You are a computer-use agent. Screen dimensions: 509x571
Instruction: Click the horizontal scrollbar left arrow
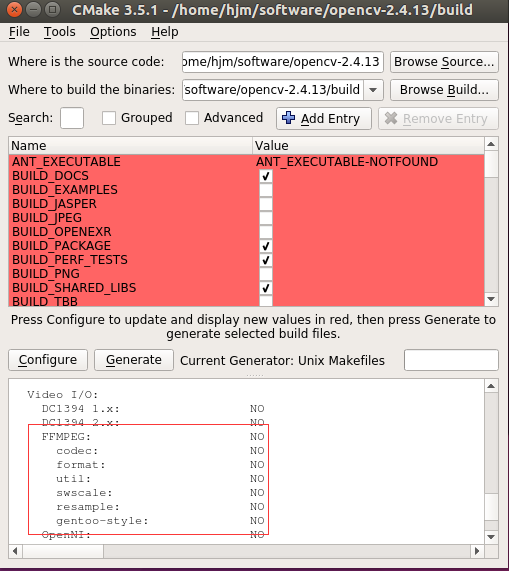[x=15, y=551]
